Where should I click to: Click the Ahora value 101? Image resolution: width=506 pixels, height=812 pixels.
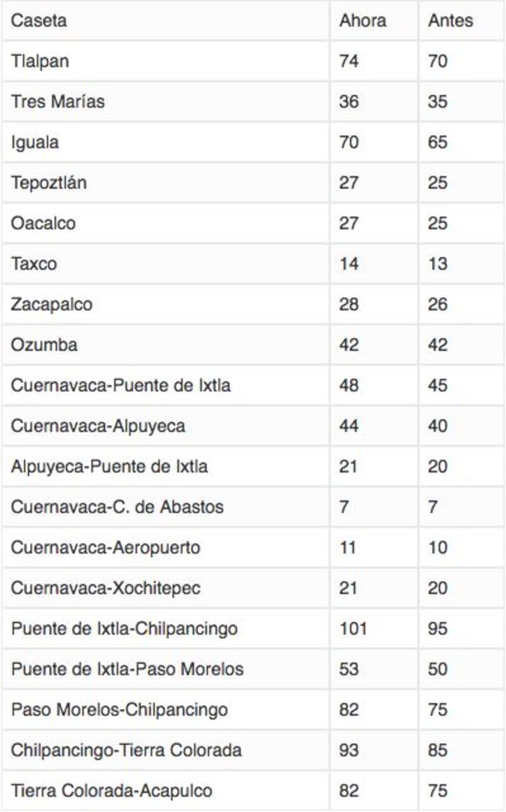click(353, 629)
